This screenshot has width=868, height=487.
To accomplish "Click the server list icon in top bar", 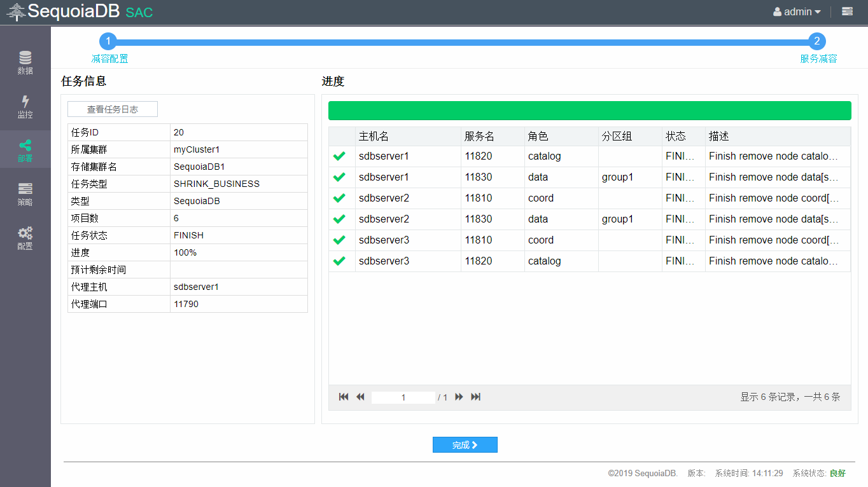I will tap(847, 11).
